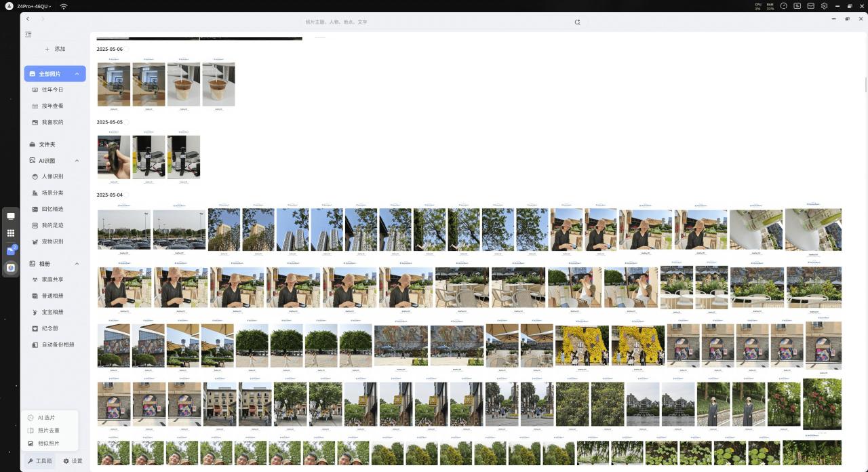868x472 pixels.
Task: Open first parking lot photo under 2025-05-04
Action: coord(124,230)
